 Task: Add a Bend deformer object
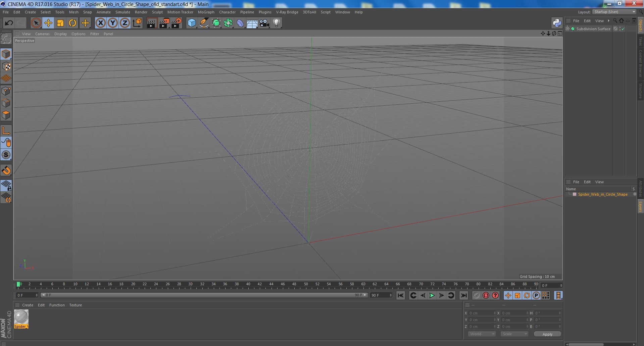[x=240, y=23]
